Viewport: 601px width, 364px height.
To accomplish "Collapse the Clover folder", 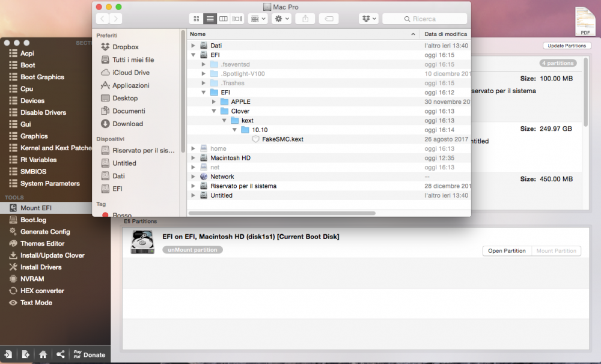I will click(x=215, y=111).
